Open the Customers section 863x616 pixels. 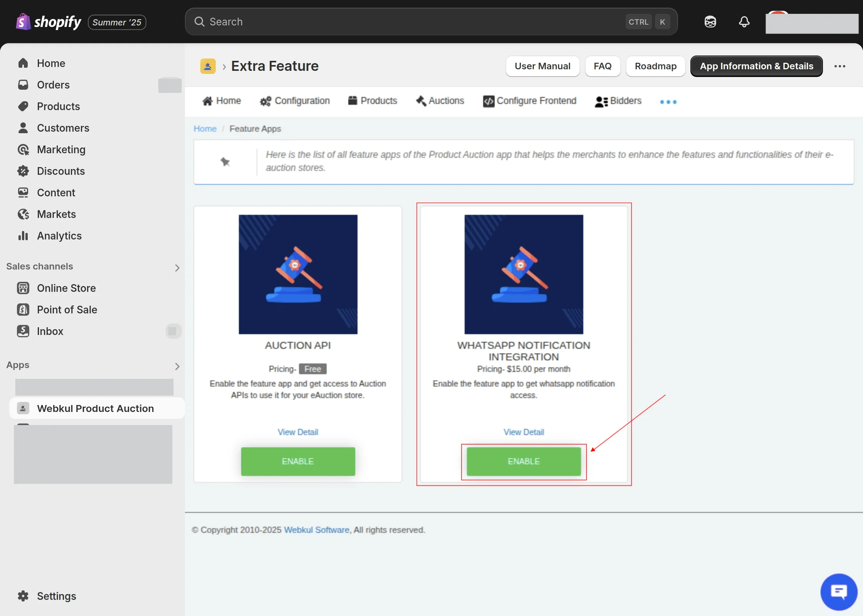(x=63, y=128)
